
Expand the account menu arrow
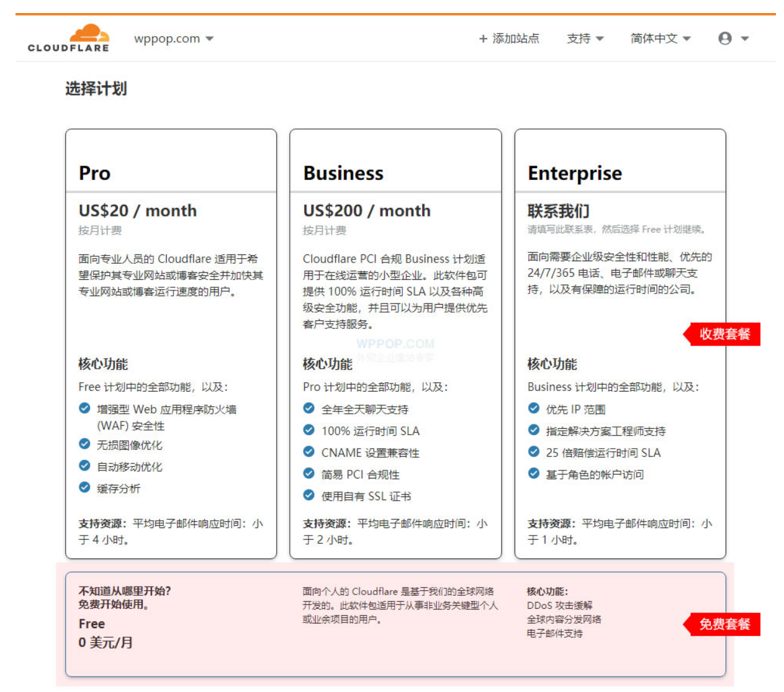[745, 38]
